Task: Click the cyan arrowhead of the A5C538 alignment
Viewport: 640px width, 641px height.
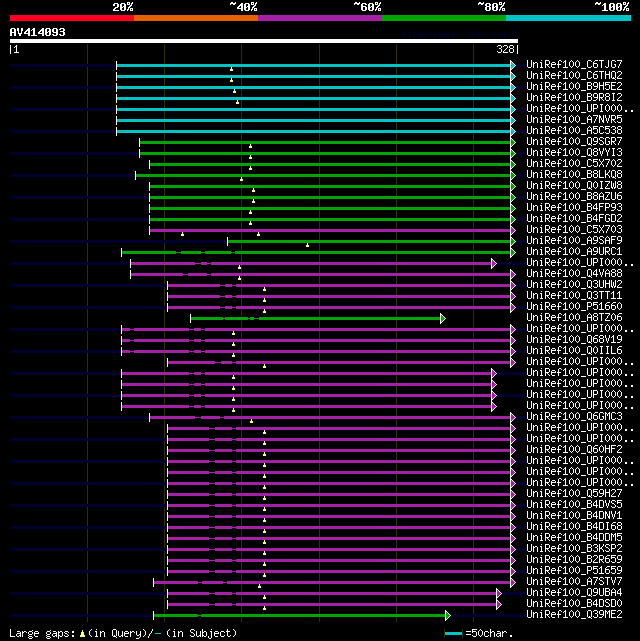Action: tap(513, 131)
